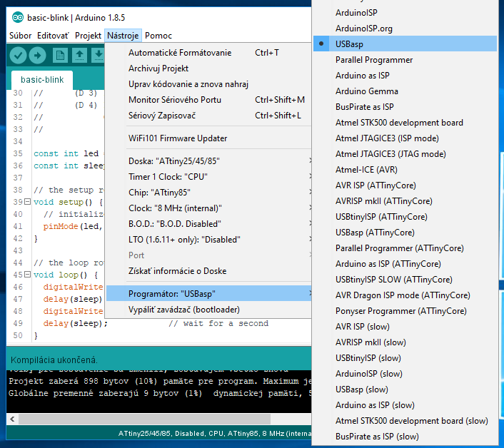Image resolution: width=504 pixels, height=448 pixels.
Task: Expand the LTO (1.6.11+ only) submenu
Action: (x=208, y=240)
